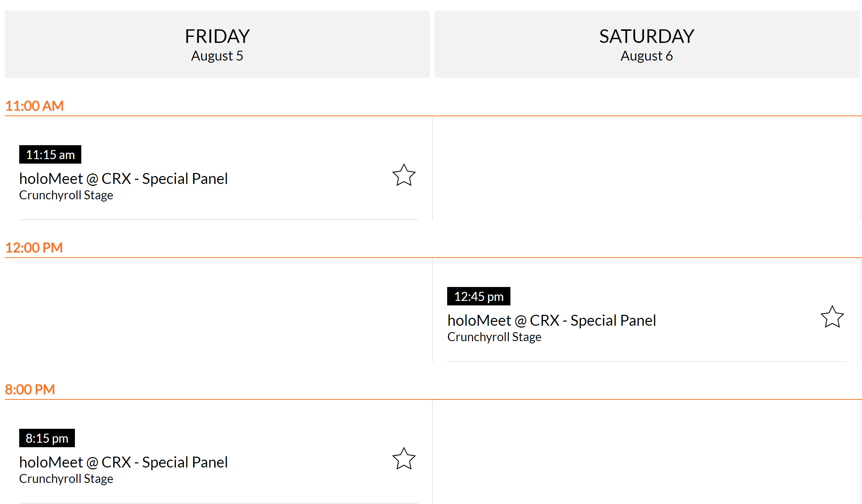Click the 11:00 AM section header
862x504 pixels.
click(x=34, y=106)
